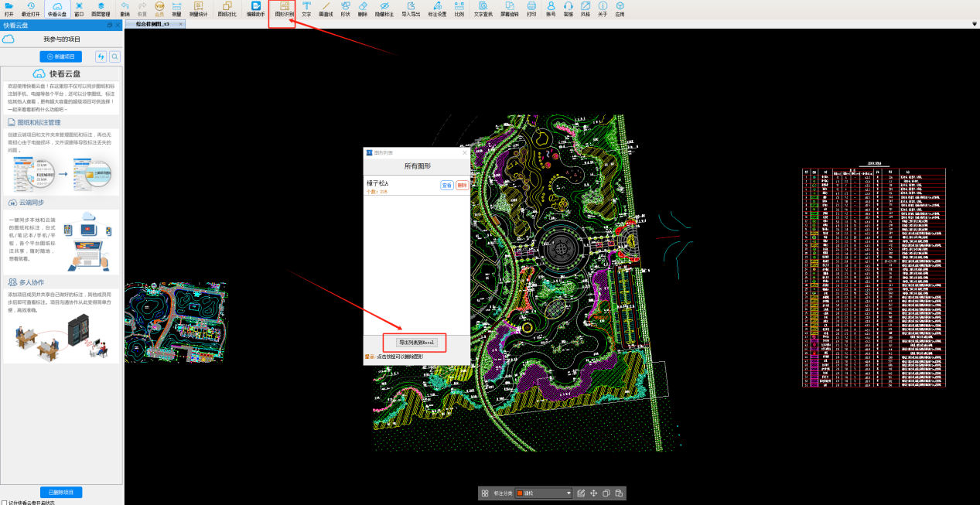Select the 画直线 draw line tool
This screenshot has height=505, width=980.
[326, 9]
